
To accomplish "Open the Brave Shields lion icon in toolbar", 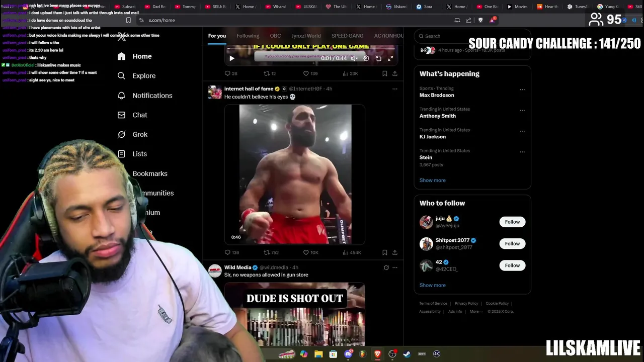I will point(480,20).
